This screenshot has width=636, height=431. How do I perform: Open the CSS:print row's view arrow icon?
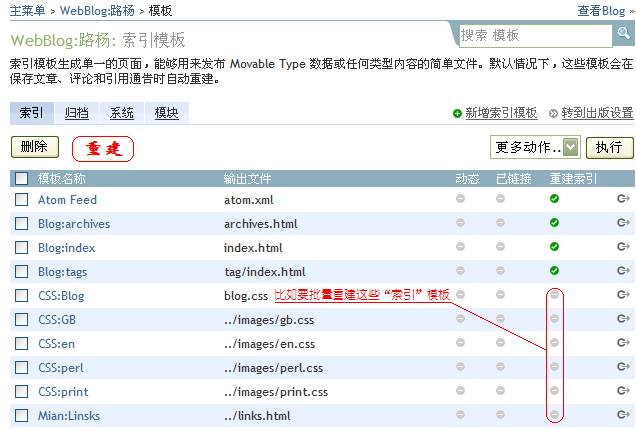(623, 390)
